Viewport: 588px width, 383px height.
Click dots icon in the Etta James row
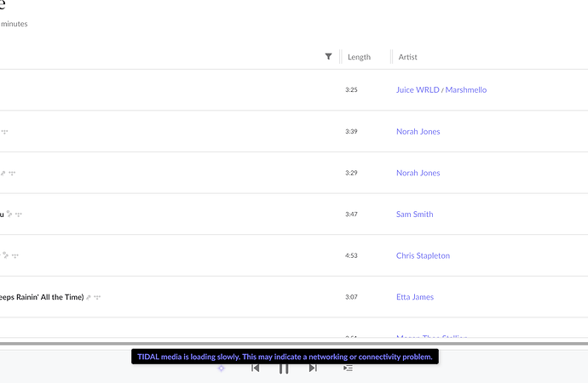pyautogui.click(x=97, y=297)
